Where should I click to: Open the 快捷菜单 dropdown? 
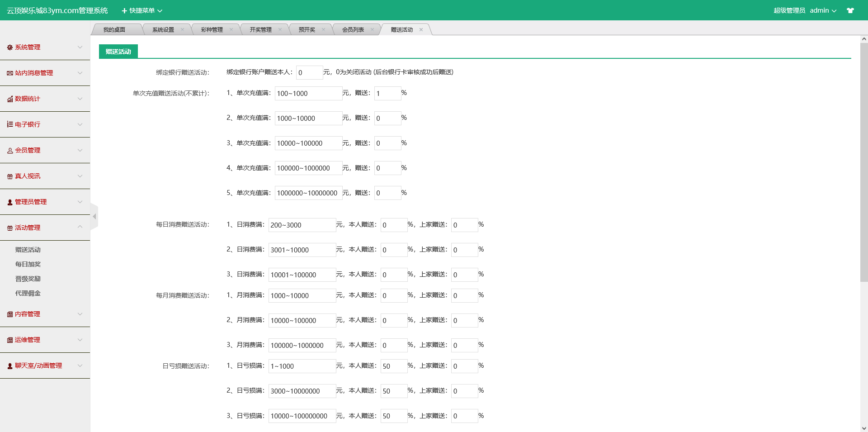142,10
